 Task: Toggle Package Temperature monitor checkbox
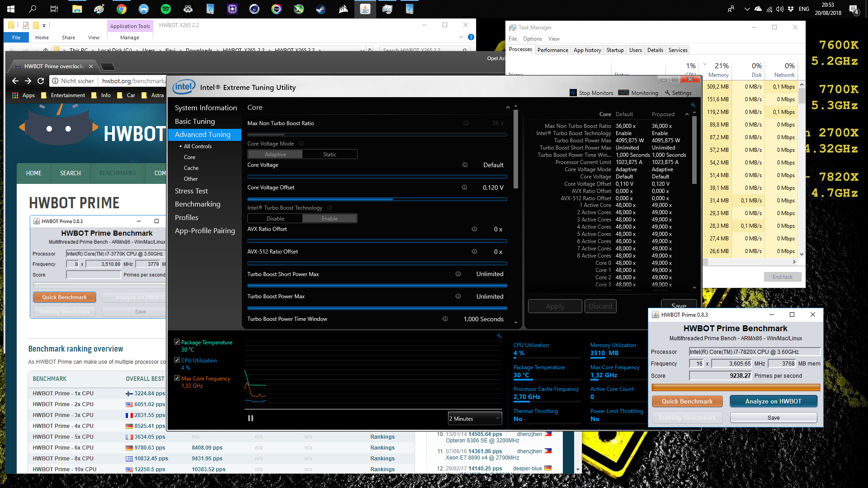[177, 342]
